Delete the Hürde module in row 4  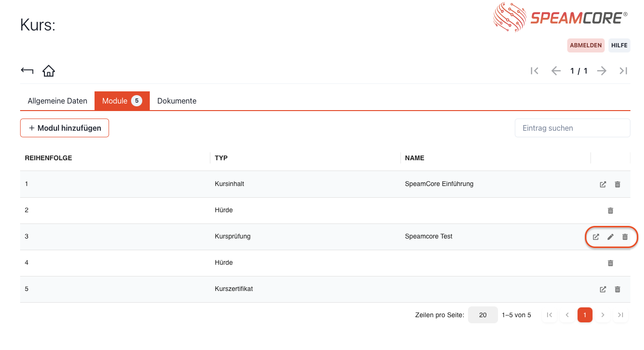(610, 263)
